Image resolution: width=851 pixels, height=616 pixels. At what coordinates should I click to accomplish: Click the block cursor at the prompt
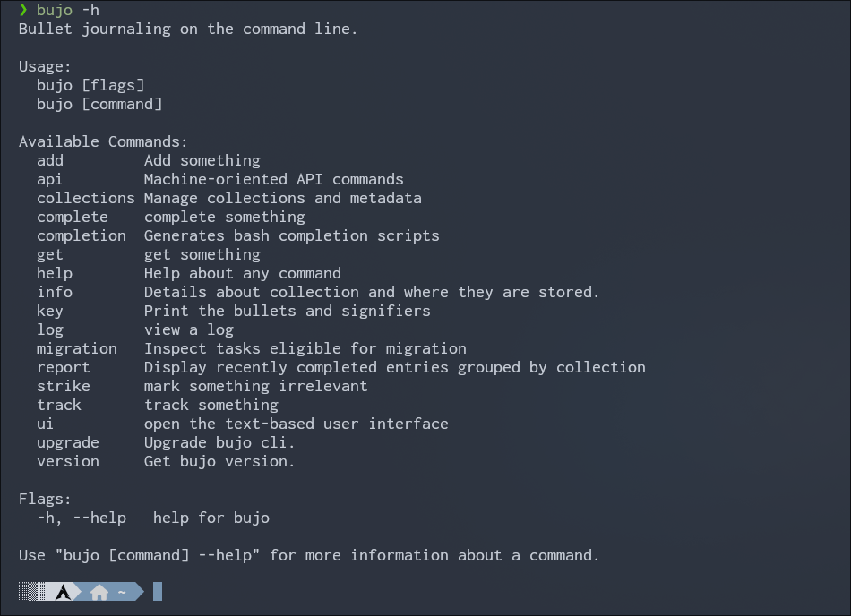[x=158, y=592]
